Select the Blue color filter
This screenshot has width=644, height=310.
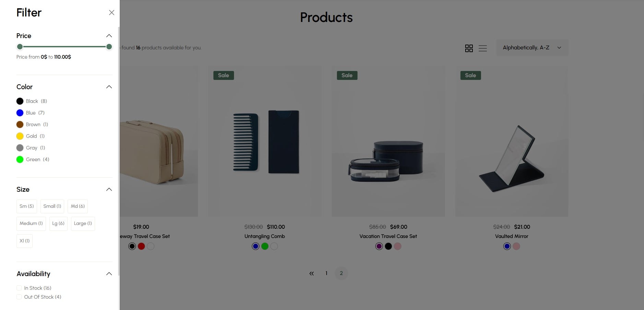(x=31, y=113)
